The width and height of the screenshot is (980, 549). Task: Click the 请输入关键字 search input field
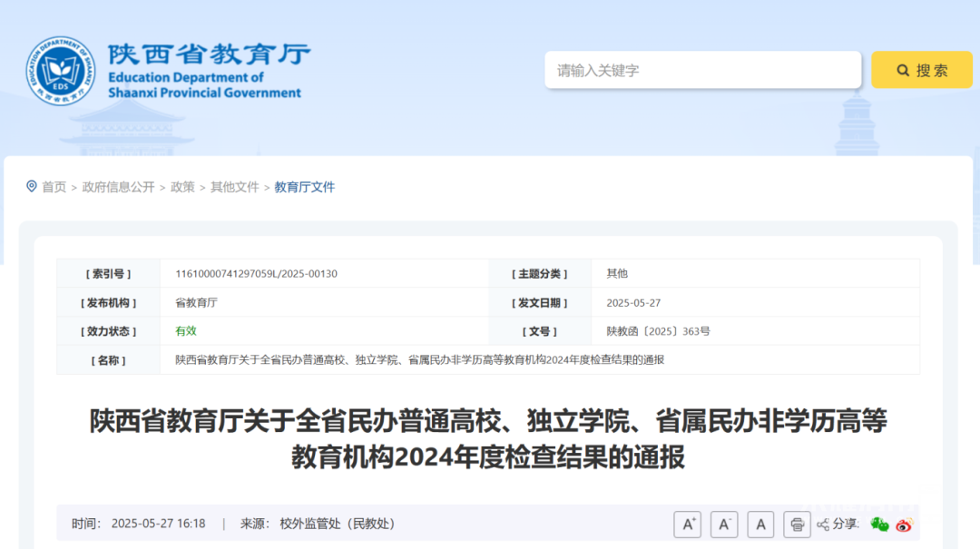tap(702, 70)
